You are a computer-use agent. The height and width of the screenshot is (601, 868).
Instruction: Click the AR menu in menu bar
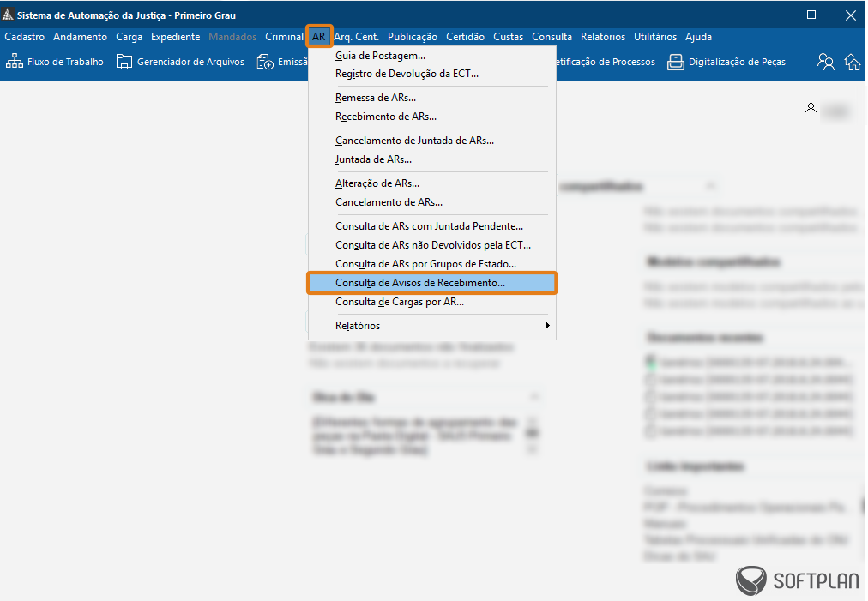pos(319,37)
